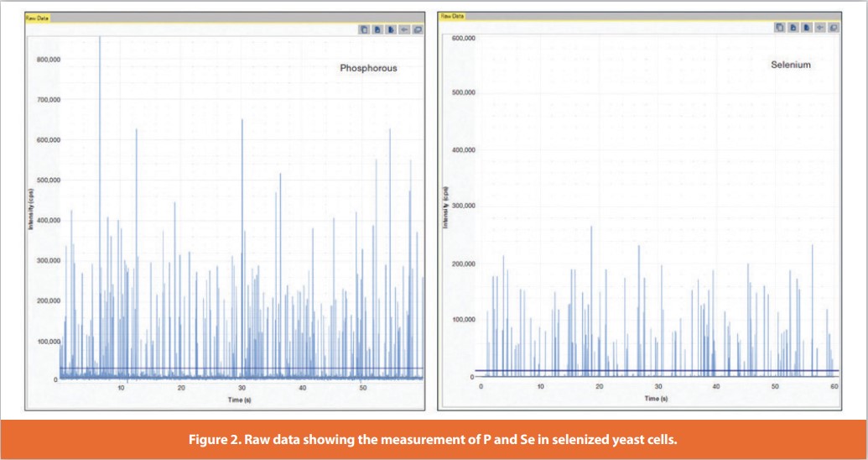Click the rightmost window icon in Phosphorous toolbar
The image size is (868, 460).
point(418,29)
